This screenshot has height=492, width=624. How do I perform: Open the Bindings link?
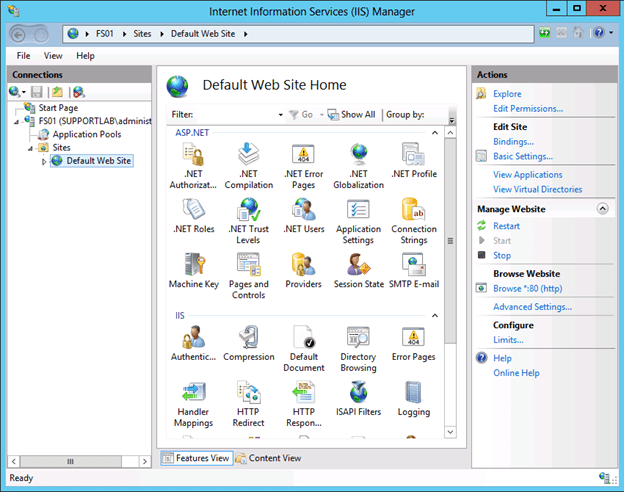coord(513,142)
